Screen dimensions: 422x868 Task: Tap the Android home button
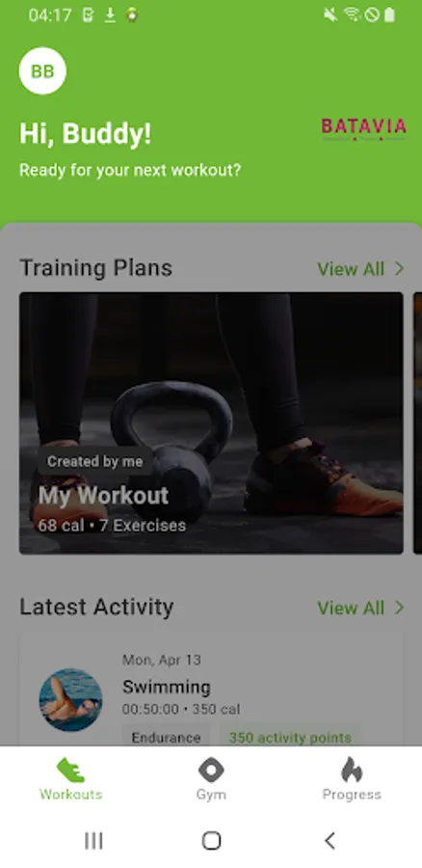pyautogui.click(x=211, y=841)
